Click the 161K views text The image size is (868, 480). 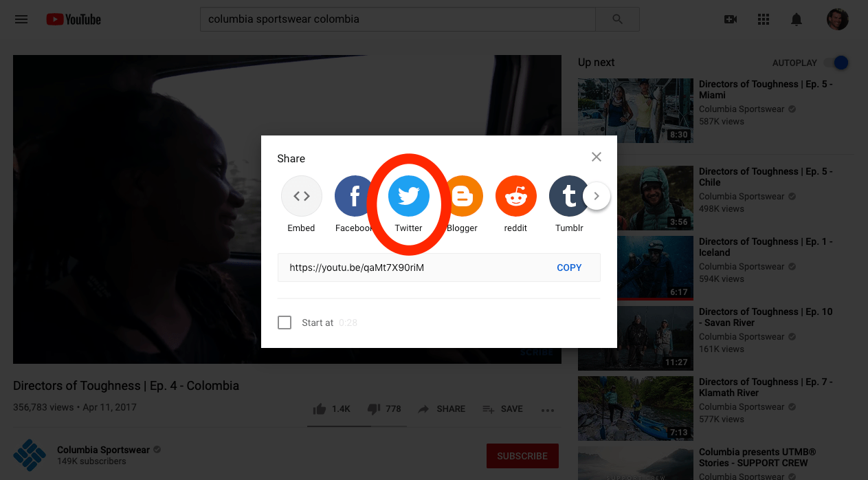click(x=722, y=349)
